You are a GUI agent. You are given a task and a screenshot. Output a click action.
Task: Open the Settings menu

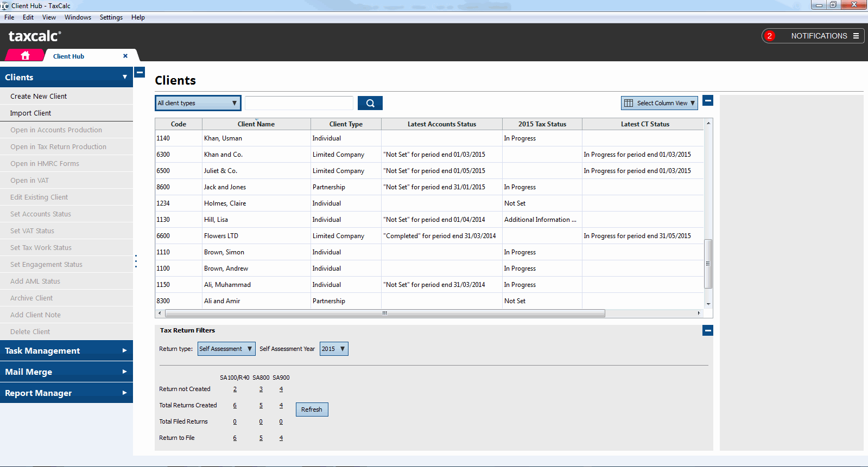pos(111,17)
